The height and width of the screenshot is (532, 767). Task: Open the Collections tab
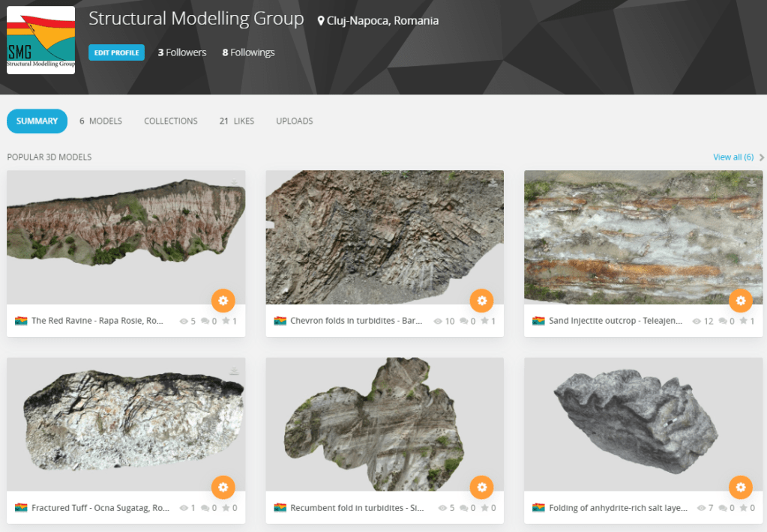click(171, 121)
